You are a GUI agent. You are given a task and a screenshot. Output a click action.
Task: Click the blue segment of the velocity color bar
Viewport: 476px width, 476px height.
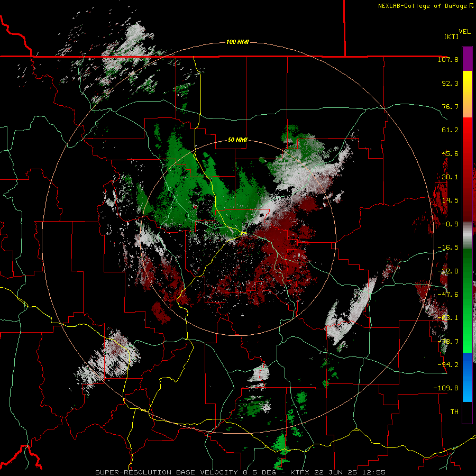click(x=467, y=377)
